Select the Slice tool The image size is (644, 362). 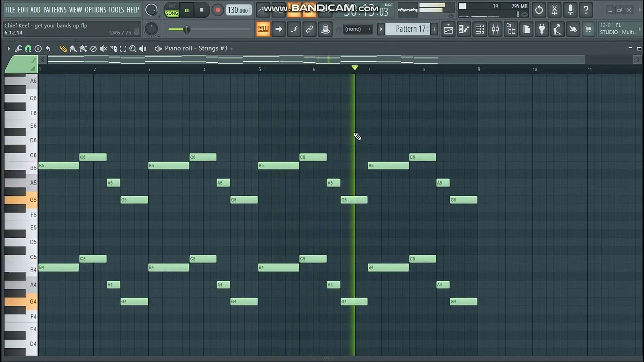coord(113,49)
